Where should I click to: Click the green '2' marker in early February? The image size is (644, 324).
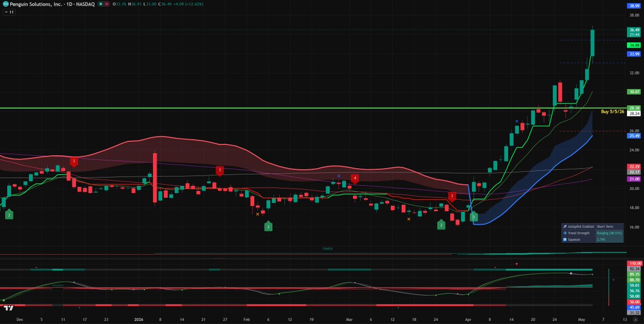268,227
